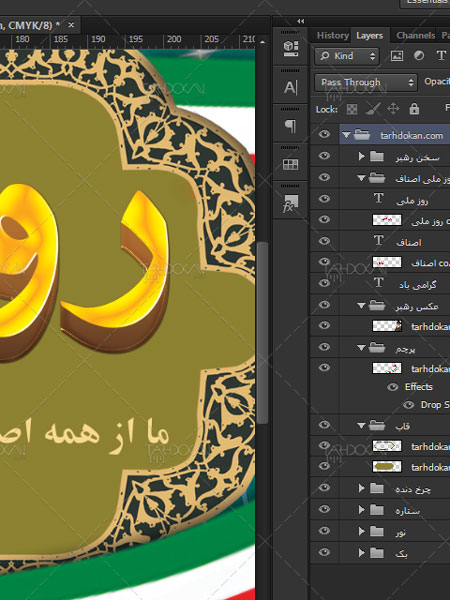Toggle the Effects visibility eye

[x=393, y=387]
